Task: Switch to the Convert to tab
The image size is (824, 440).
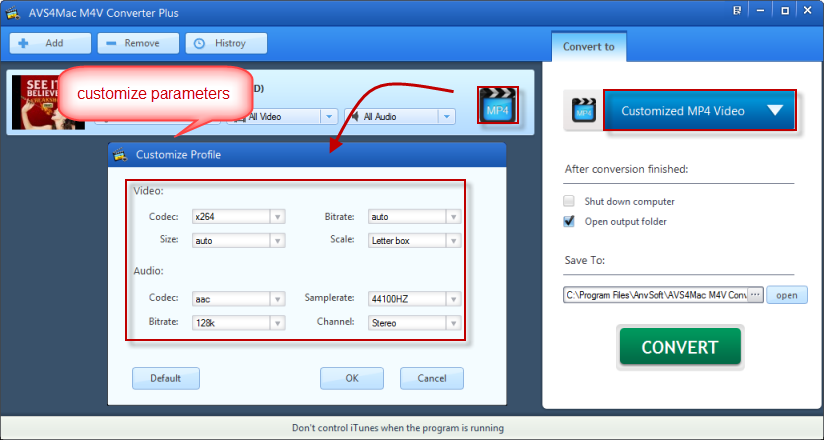Action: click(x=589, y=47)
